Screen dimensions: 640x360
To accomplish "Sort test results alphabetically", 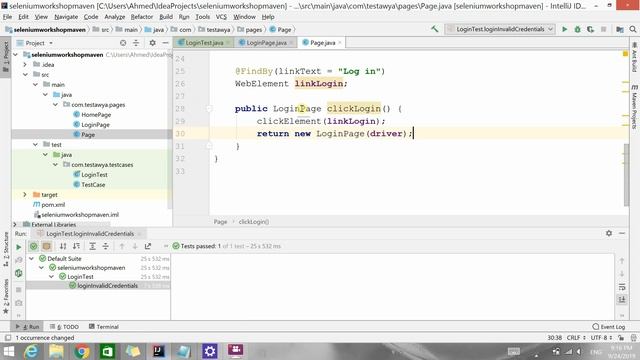I will click(x=63, y=246).
